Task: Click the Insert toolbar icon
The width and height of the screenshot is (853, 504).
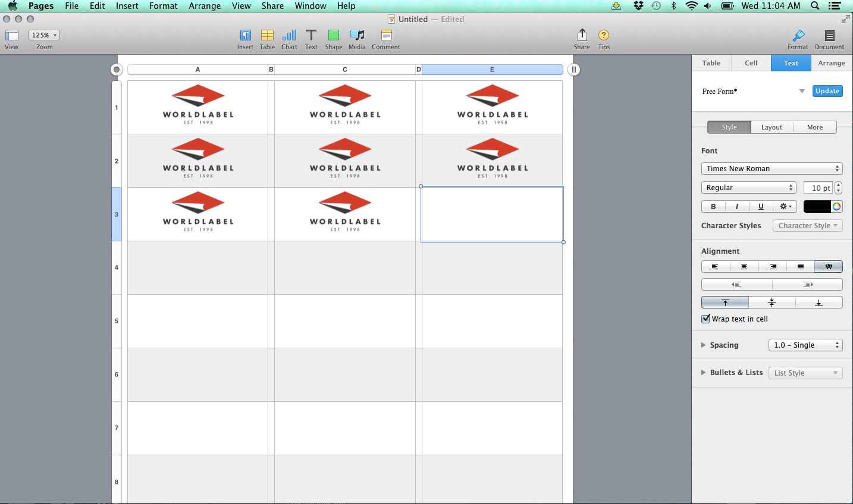Action: (x=245, y=35)
